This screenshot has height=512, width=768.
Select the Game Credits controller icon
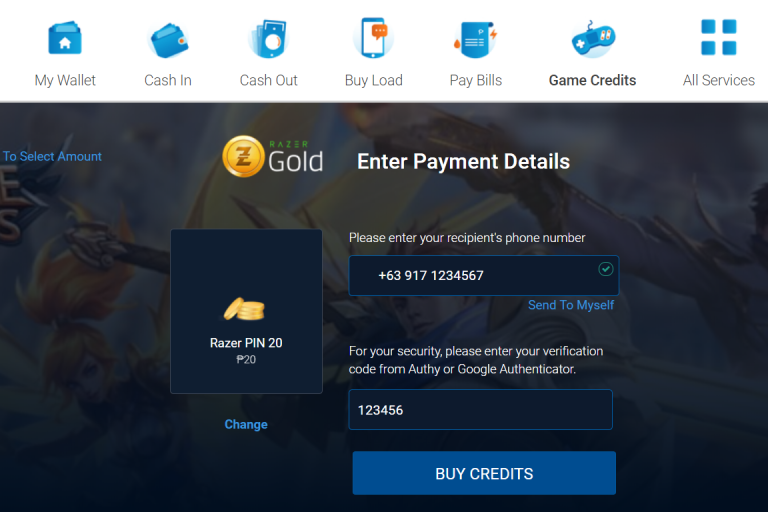click(x=593, y=39)
